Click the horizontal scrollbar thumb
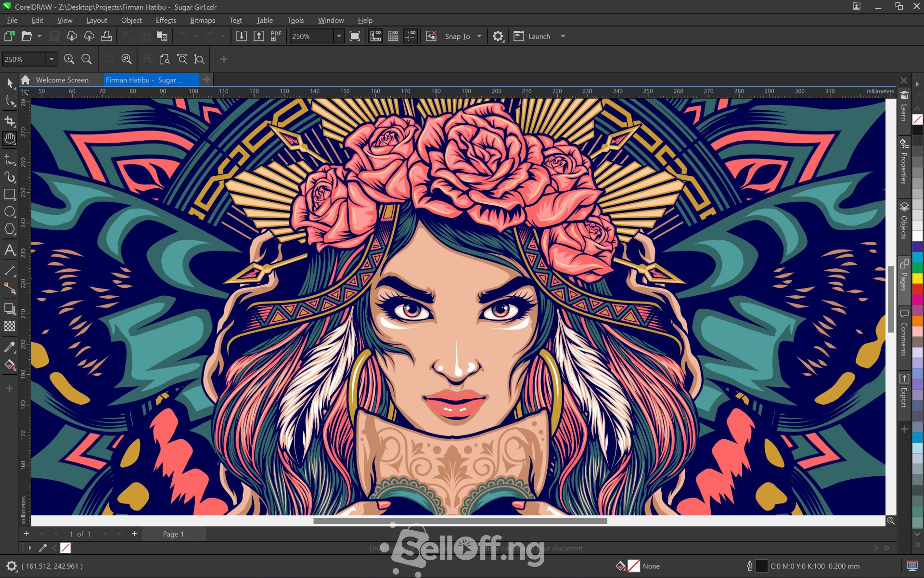The image size is (924, 578). (x=460, y=521)
